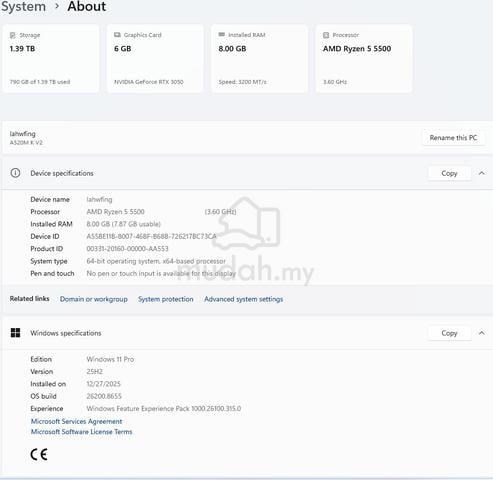The image size is (493, 480).
Task: Click 'Speed: 3200 MT/s' text
Action: (242, 82)
